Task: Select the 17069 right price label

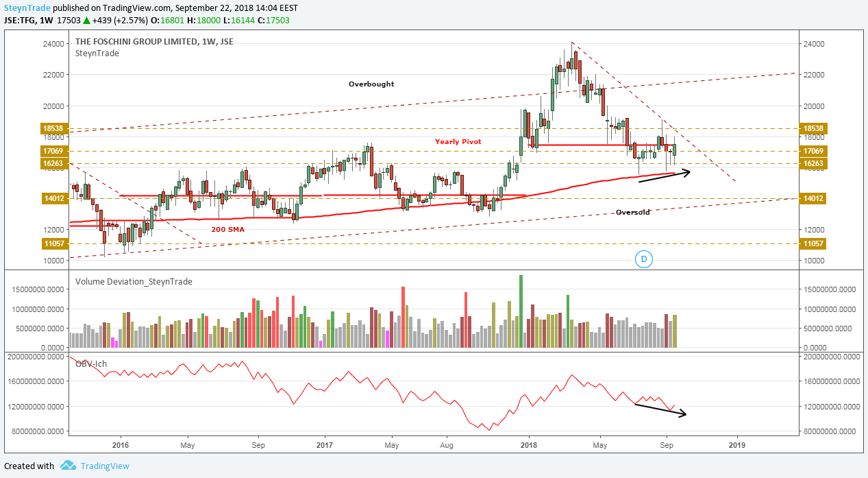Action: [812, 151]
